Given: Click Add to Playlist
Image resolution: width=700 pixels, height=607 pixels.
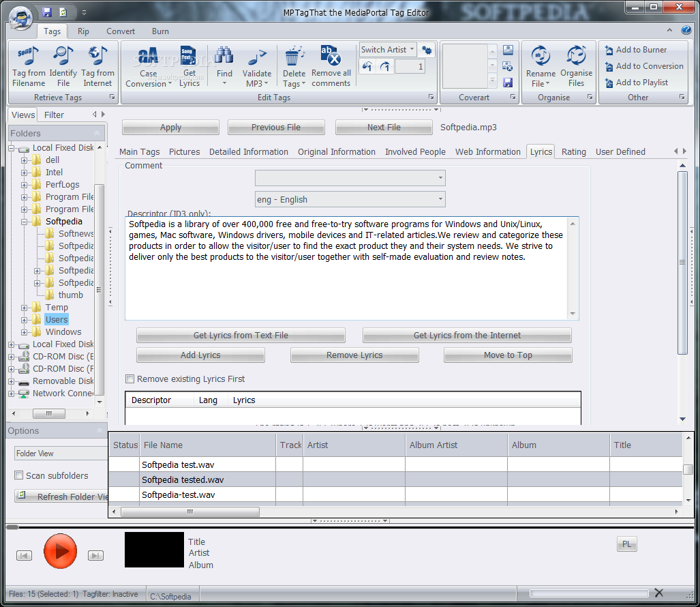Looking at the screenshot, I should point(636,83).
